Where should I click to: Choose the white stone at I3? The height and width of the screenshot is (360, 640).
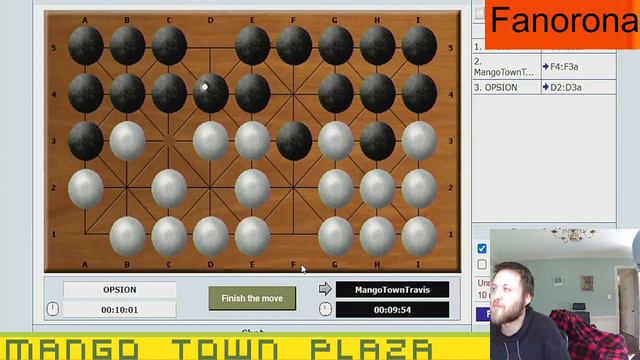click(419, 141)
